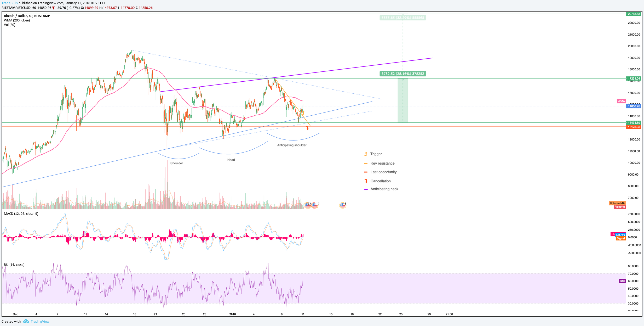
Task: Click the blue 14850.26 current price tag
Action: [x=634, y=106]
